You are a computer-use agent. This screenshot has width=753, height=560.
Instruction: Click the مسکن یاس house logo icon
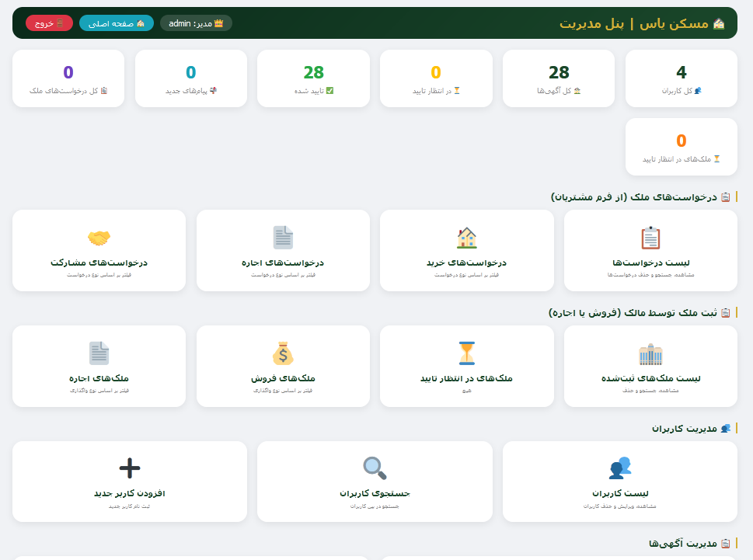tap(719, 23)
